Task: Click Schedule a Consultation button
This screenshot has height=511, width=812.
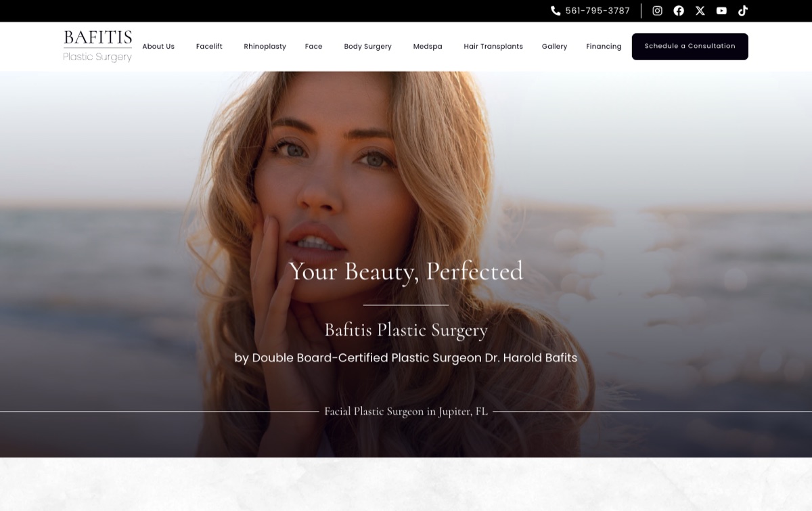Action: click(x=690, y=46)
